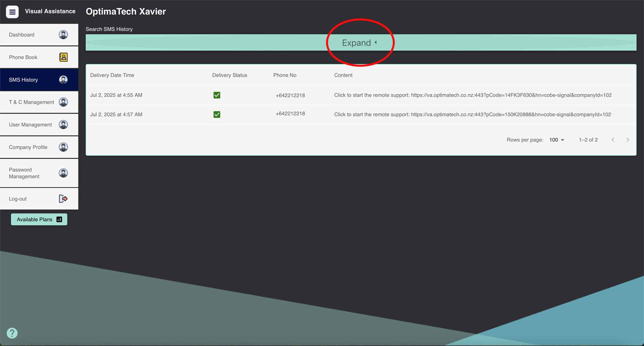Click the Available Plans button
The height and width of the screenshot is (346, 644).
pyautogui.click(x=39, y=219)
